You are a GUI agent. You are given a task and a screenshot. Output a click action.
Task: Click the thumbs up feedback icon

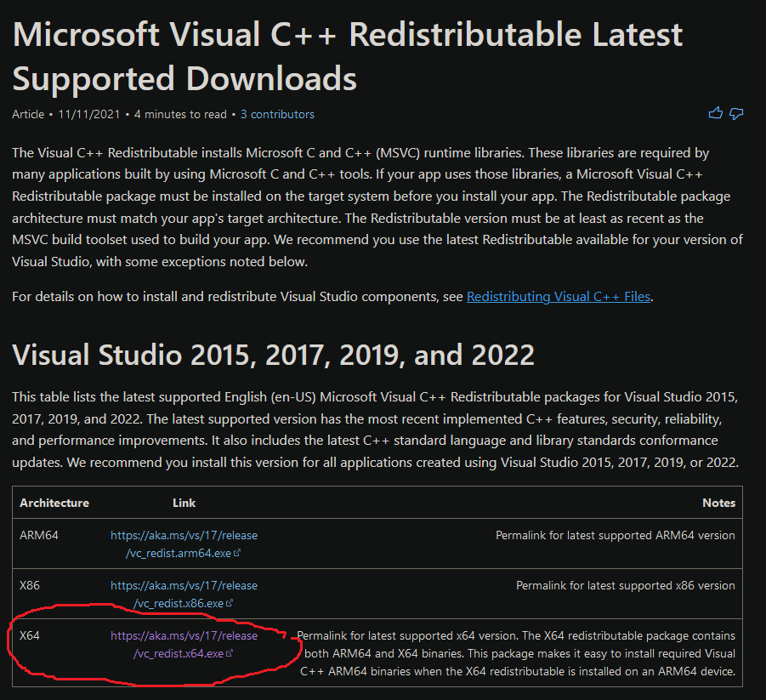(x=716, y=113)
